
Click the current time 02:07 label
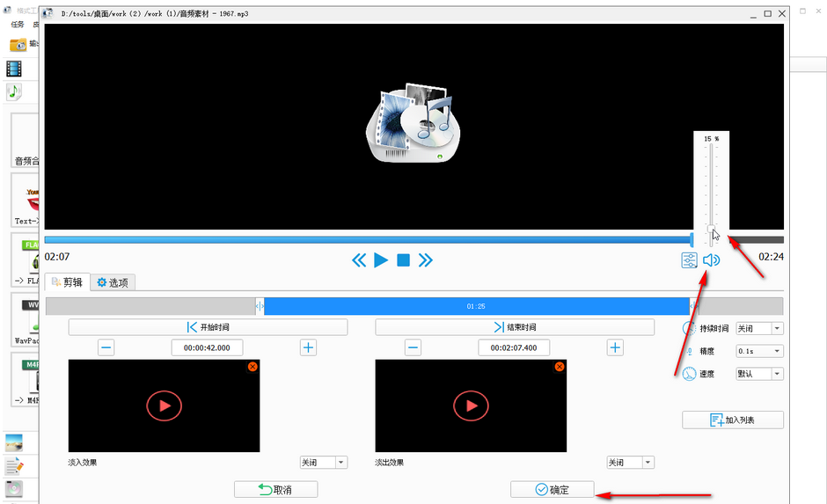click(x=57, y=257)
